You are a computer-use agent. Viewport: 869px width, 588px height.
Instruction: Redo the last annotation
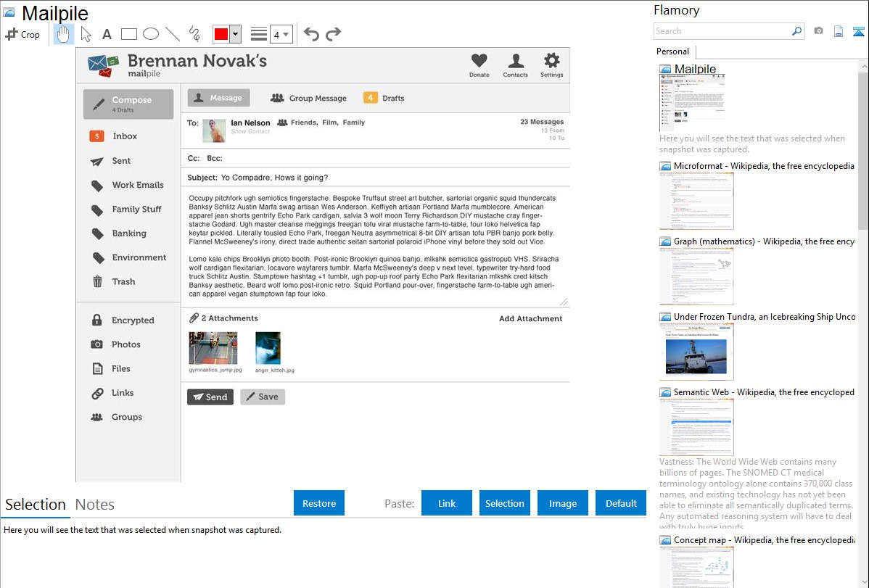[x=333, y=34]
